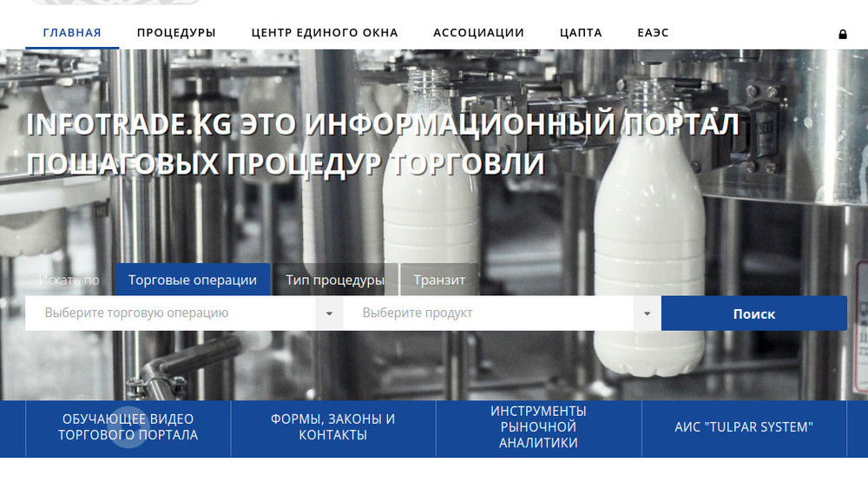This screenshot has height=488, width=868.
Task: Go to the ПРОЦЕДУРЫ menu item
Action: coord(176,33)
